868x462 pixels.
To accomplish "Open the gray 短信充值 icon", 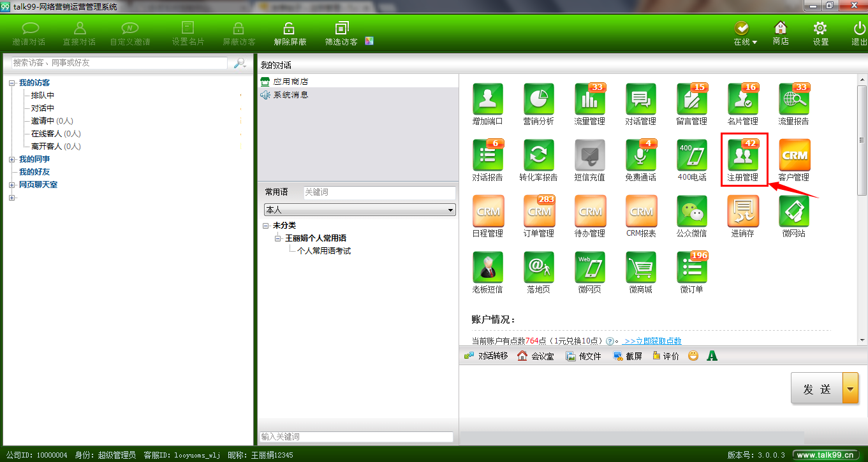I will pyautogui.click(x=590, y=155).
